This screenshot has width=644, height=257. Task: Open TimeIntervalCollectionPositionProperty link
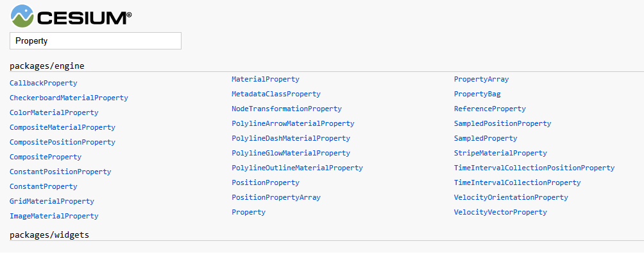pyautogui.click(x=534, y=168)
